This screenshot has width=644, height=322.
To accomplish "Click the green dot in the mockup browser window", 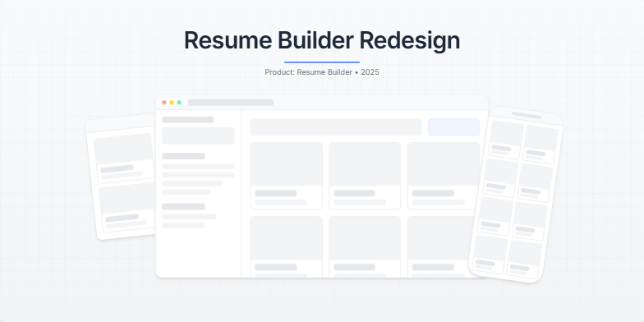I will pyautogui.click(x=179, y=102).
